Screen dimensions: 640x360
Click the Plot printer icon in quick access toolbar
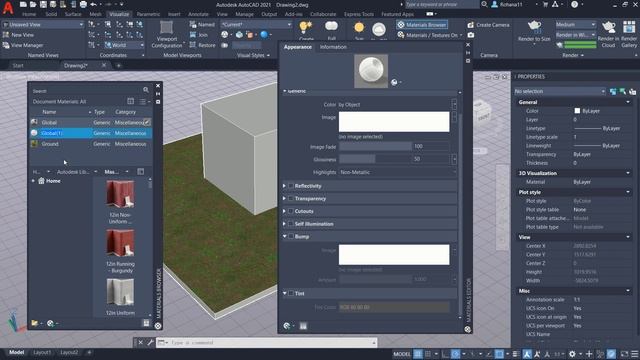pyautogui.click(x=83, y=4)
